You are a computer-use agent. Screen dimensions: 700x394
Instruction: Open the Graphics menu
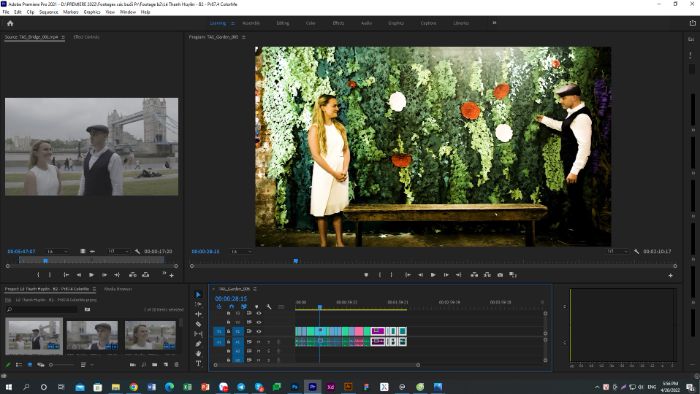tap(92, 12)
